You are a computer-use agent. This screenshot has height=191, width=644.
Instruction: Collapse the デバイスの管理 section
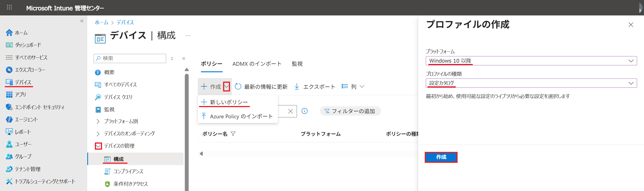point(98,146)
